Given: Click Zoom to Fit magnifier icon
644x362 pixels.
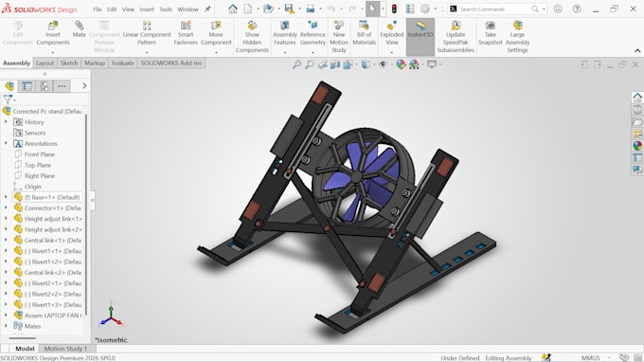Looking at the screenshot, I should [x=296, y=64].
